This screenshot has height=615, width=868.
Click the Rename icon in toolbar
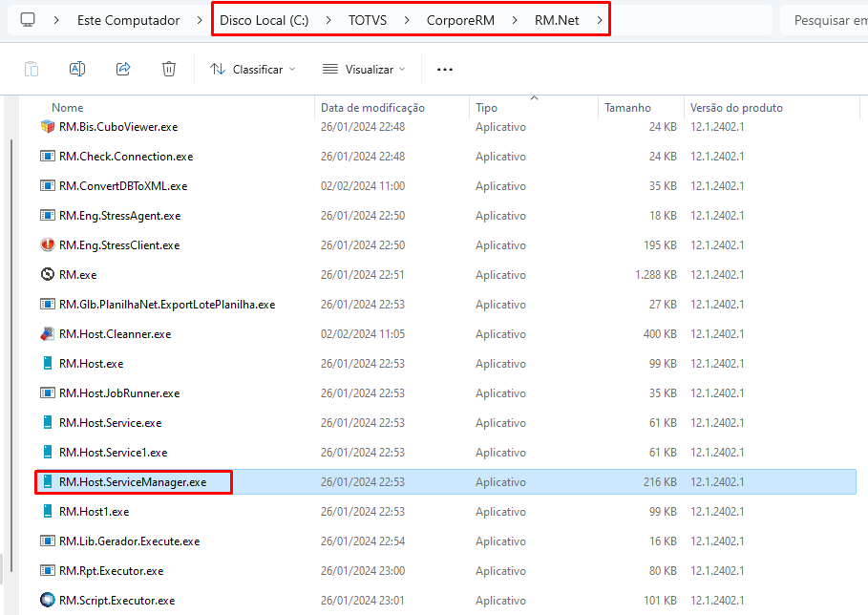click(x=77, y=69)
